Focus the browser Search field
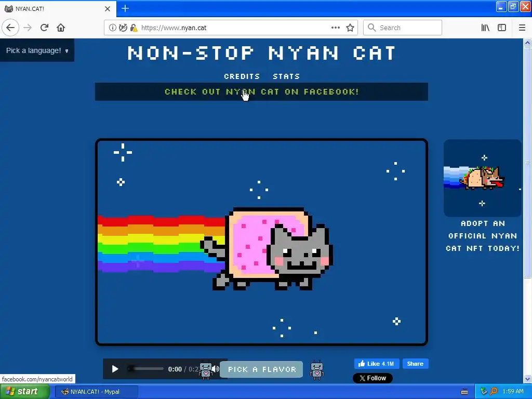This screenshot has height=399, width=532. [403, 28]
